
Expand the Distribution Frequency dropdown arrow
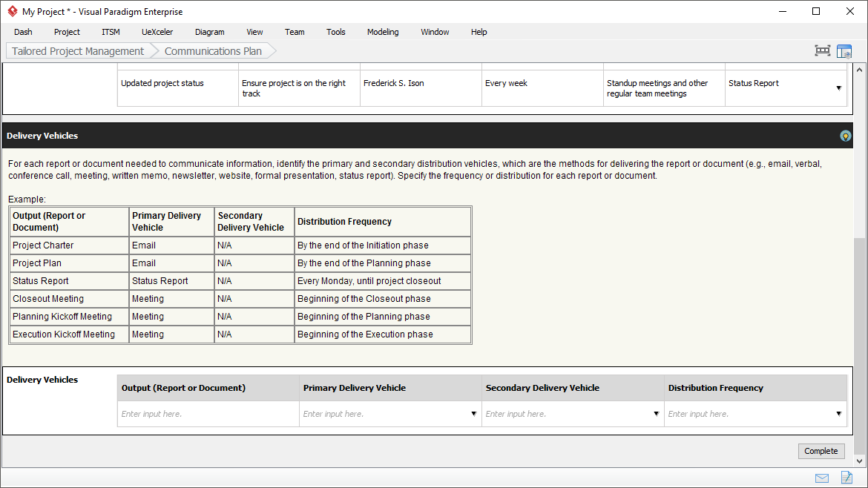click(x=838, y=414)
